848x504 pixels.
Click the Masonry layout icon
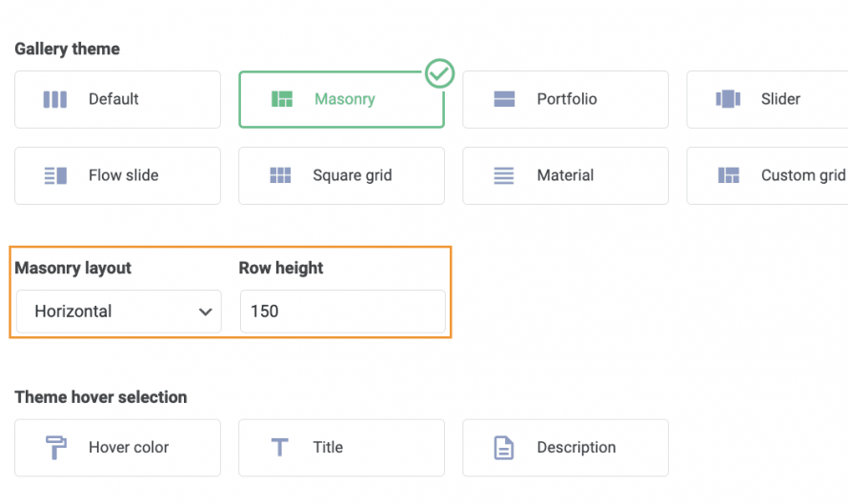pyautogui.click(x=281, y=99)
